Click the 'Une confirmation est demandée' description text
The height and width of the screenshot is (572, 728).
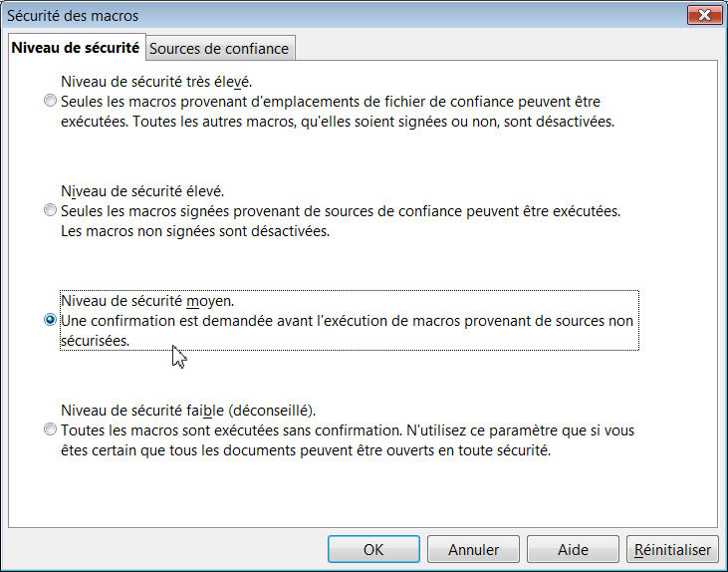(347, 321)
